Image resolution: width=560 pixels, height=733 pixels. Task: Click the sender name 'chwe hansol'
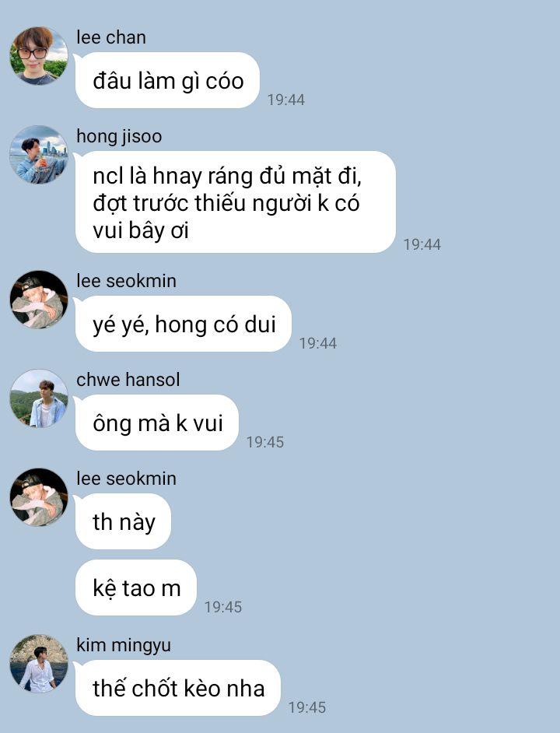[x=128, y=380]
